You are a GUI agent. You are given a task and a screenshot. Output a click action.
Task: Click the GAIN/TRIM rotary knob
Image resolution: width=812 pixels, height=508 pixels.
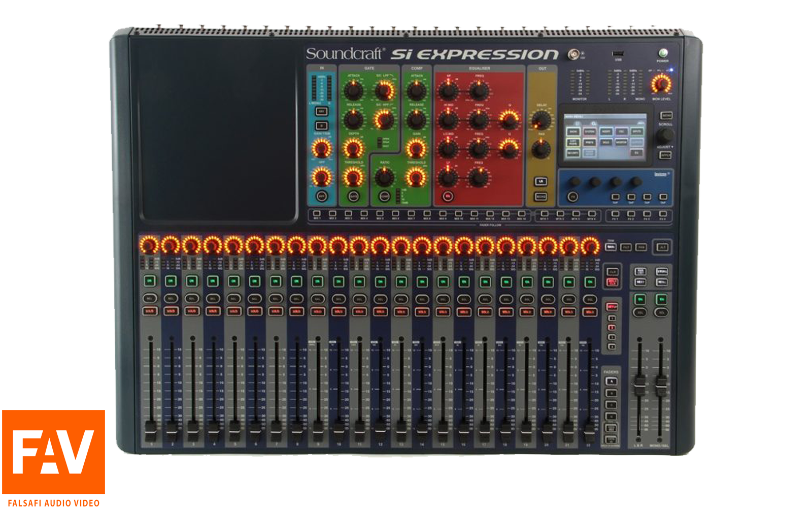pyautogui.click(x=321, y=148)
